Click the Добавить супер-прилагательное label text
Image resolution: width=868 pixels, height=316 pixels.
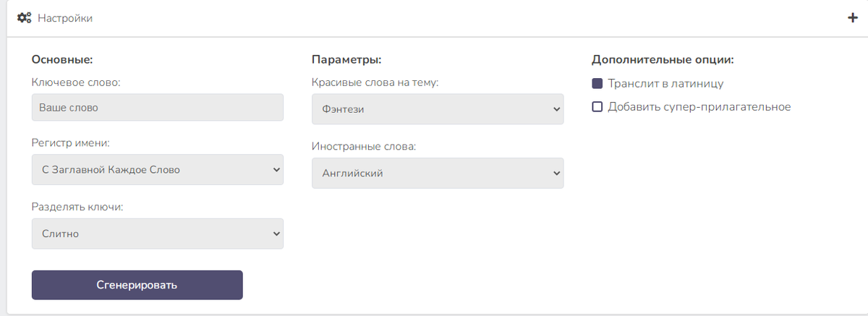[699, 107]
